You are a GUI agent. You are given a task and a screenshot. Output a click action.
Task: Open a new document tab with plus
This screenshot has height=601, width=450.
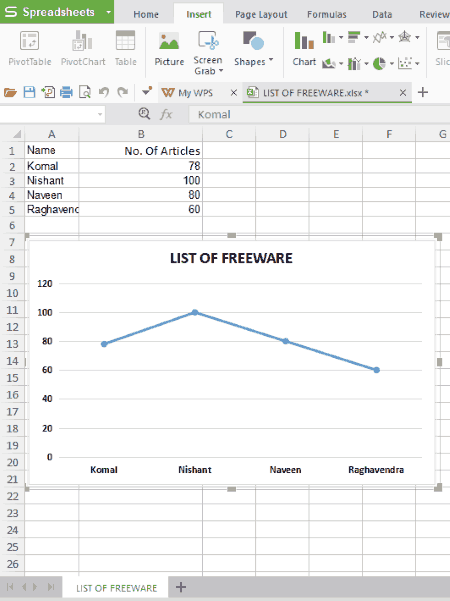click(423, 92)
